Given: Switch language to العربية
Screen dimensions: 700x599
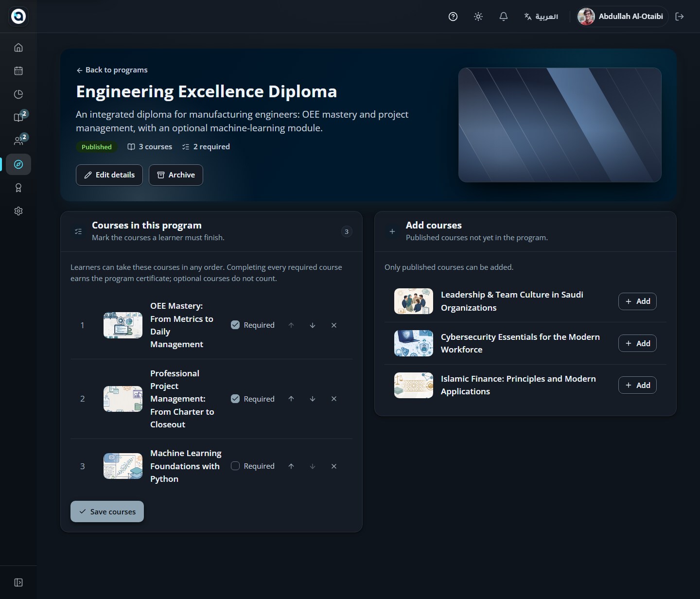Looking at the screenshot, I should (x=541, y=17).
